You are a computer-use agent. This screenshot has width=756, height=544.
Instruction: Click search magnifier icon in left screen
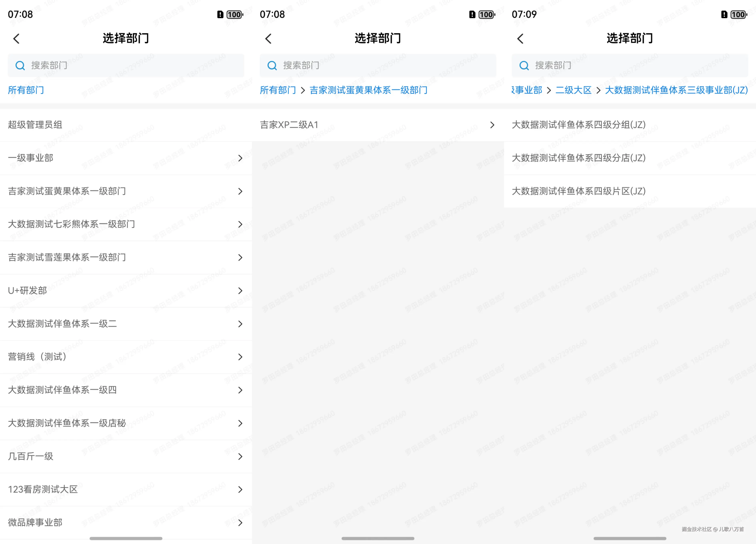click(20, 66)
